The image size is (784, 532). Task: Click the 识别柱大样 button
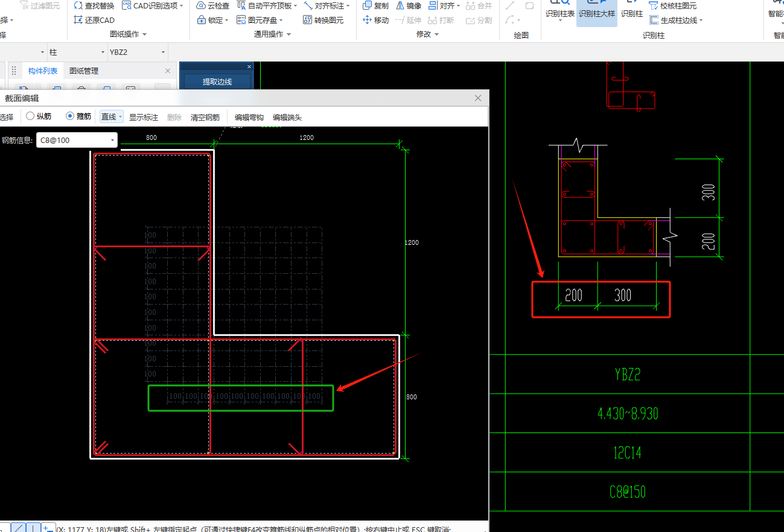point(596,12)
